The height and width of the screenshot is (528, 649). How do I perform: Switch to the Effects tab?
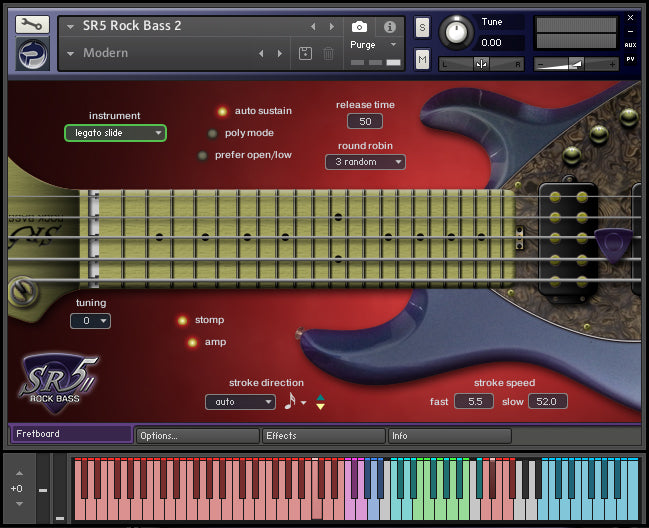point(323,436)
